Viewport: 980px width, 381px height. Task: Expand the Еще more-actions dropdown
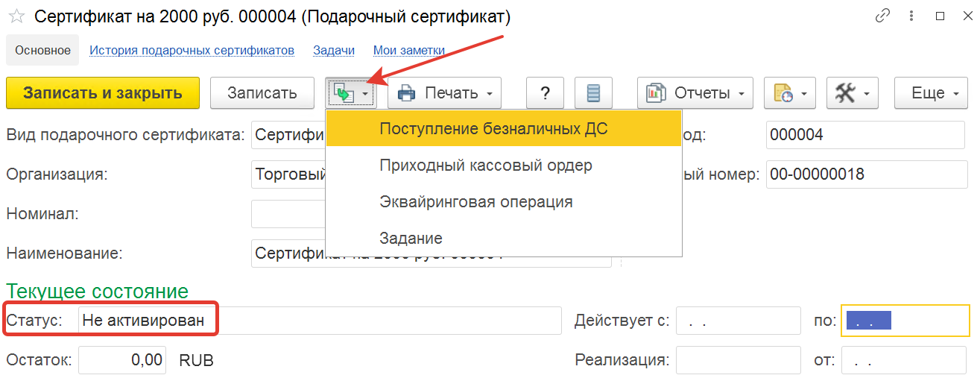tap(931, 93)
